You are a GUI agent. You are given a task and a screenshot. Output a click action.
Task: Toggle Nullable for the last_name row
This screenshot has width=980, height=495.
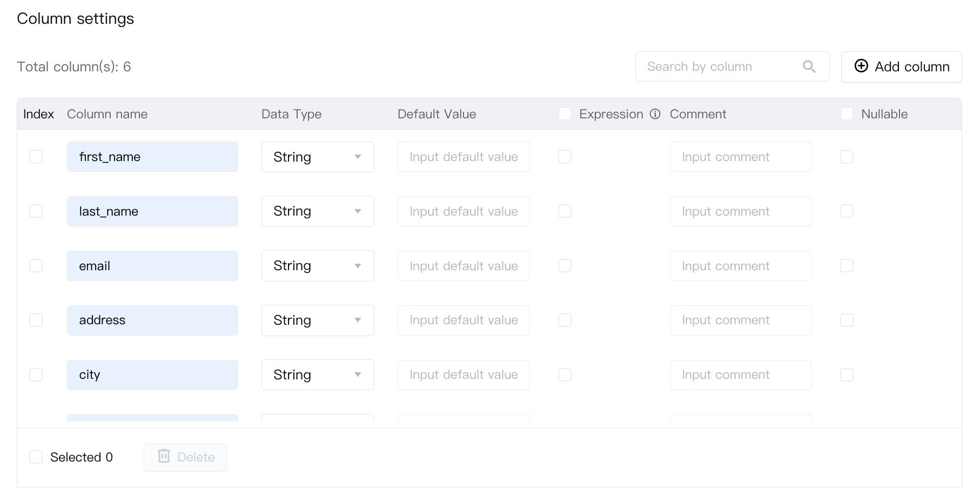847,211
